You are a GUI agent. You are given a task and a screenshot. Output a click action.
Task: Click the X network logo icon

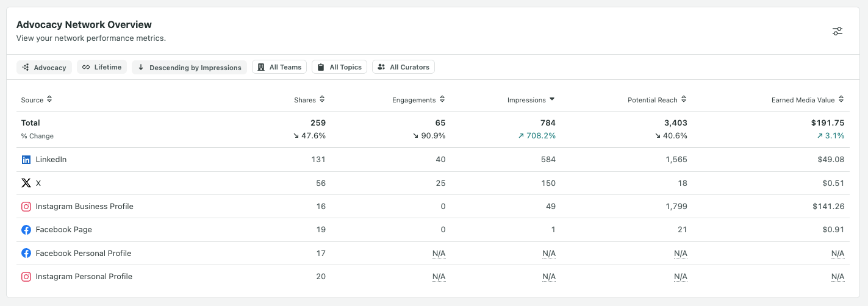(x=26, y=183)
